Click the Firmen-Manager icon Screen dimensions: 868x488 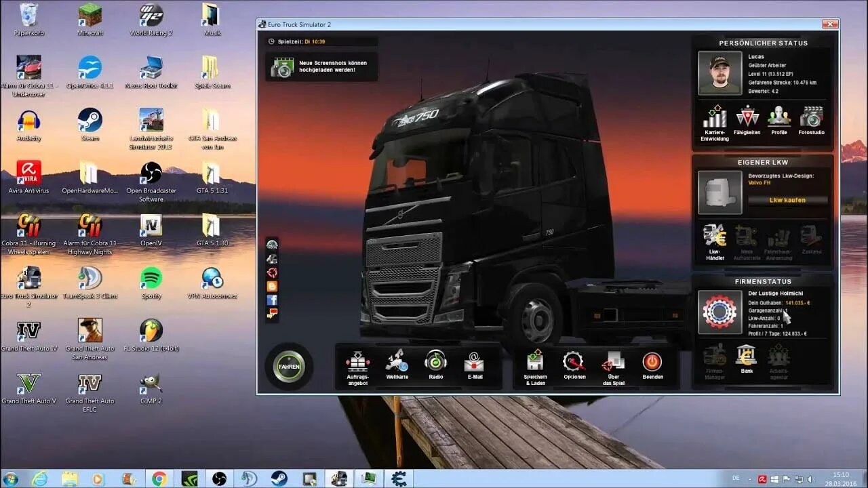[715, 362]
